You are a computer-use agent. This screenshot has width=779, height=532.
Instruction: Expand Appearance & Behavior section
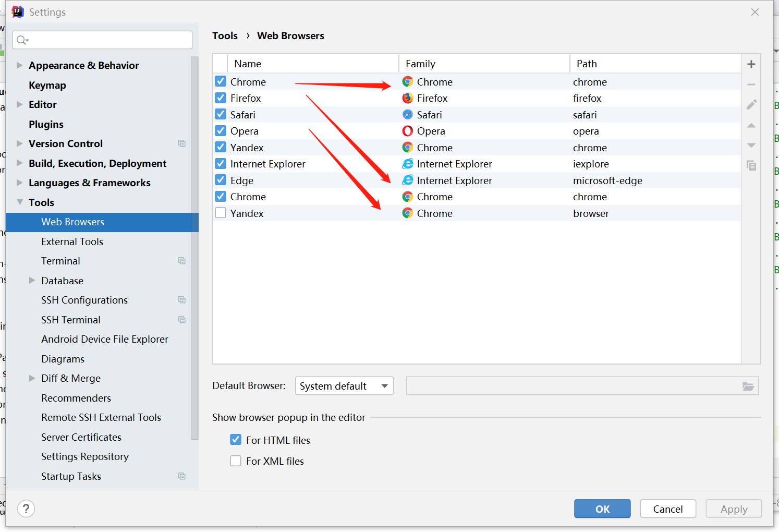coord(19,65)
